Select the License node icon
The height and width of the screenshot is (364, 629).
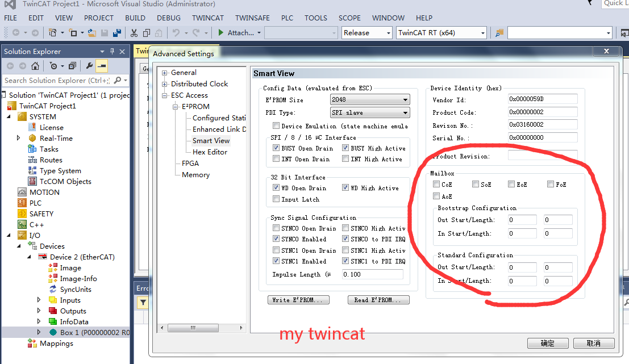point(32,127)
